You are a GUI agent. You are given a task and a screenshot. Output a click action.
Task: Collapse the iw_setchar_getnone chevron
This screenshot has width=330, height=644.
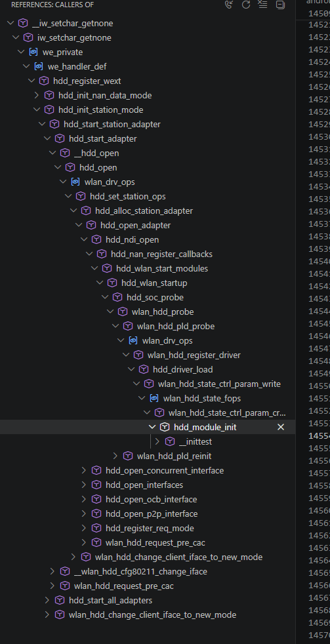[16, 38]
